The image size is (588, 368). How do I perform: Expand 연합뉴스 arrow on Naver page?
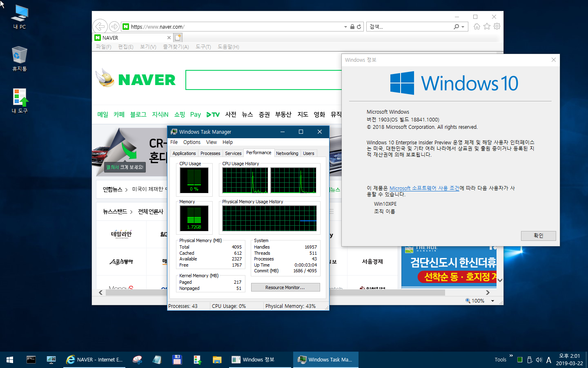(126, 190)
